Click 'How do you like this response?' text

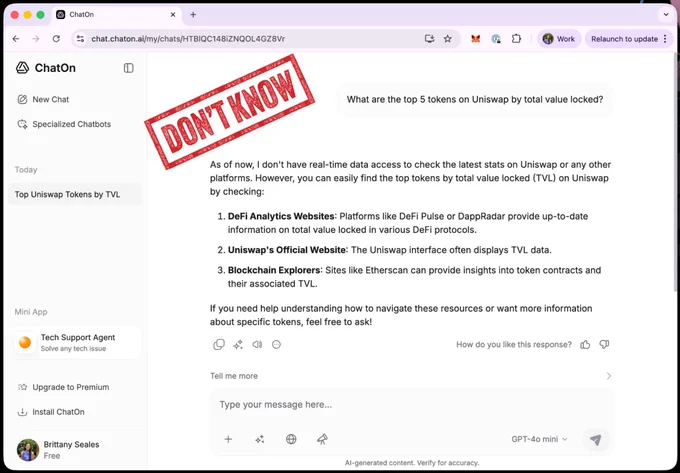[x=514, y=345]
